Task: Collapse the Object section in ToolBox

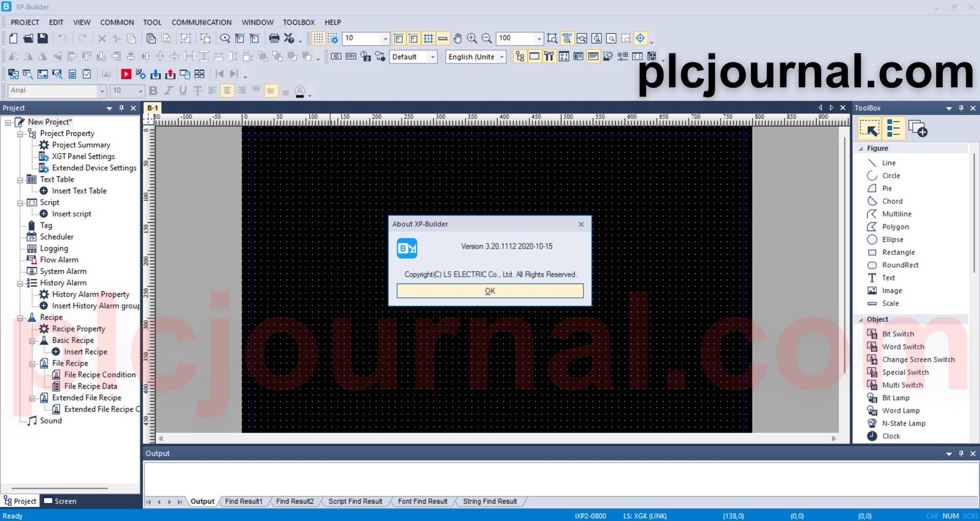Action: (x=861, y=319)
